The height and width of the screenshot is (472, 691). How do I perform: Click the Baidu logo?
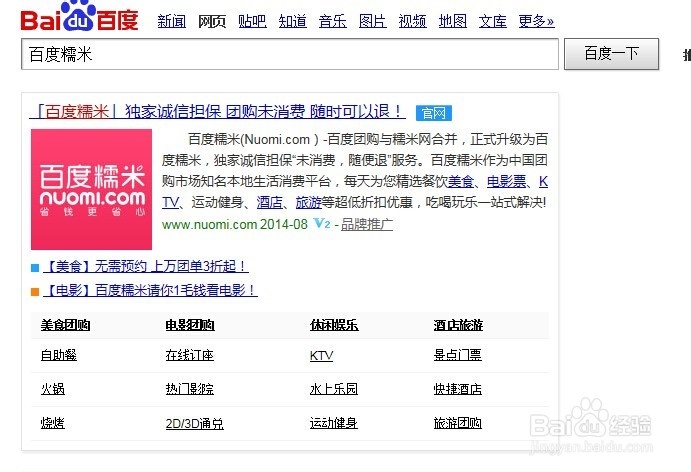point(79,17)
